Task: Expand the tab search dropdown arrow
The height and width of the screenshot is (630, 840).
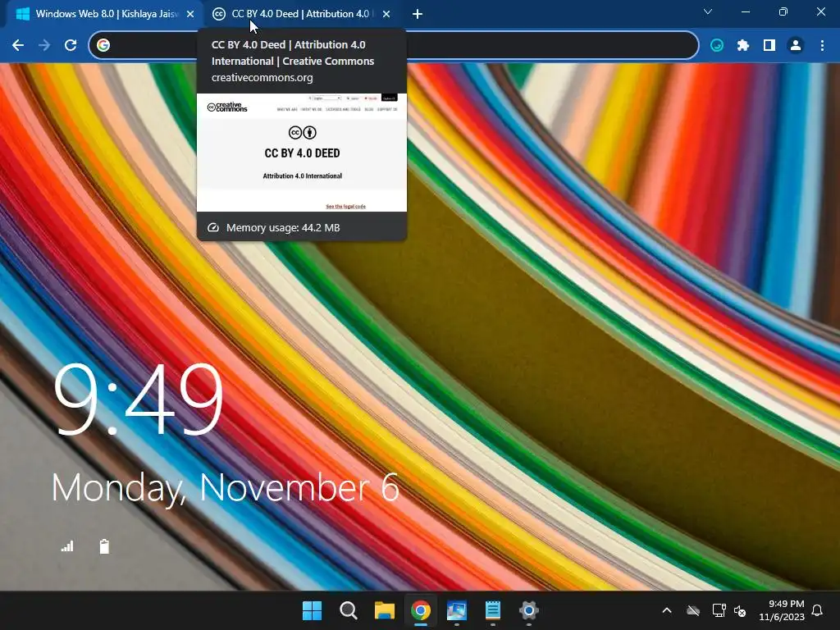Action: 708,11
